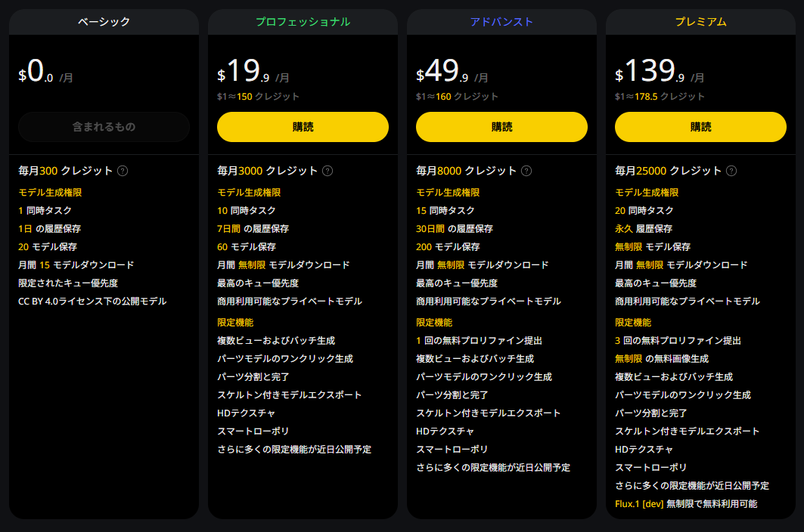Screen dimensions: 804x532
Task: Click CC BY 4.0ライセンス下の公開モデル line
Action: click(x=92, y=301)
